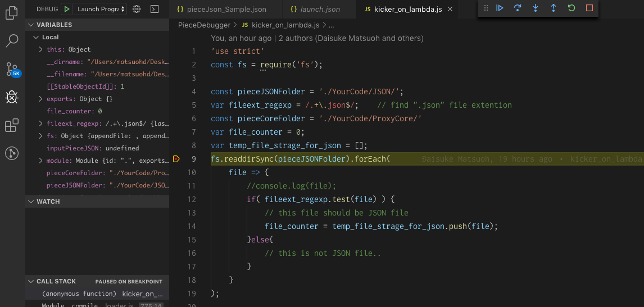
Task: Click the PAUSED ON BREAKPOINT status label
Action: (129, 282)
